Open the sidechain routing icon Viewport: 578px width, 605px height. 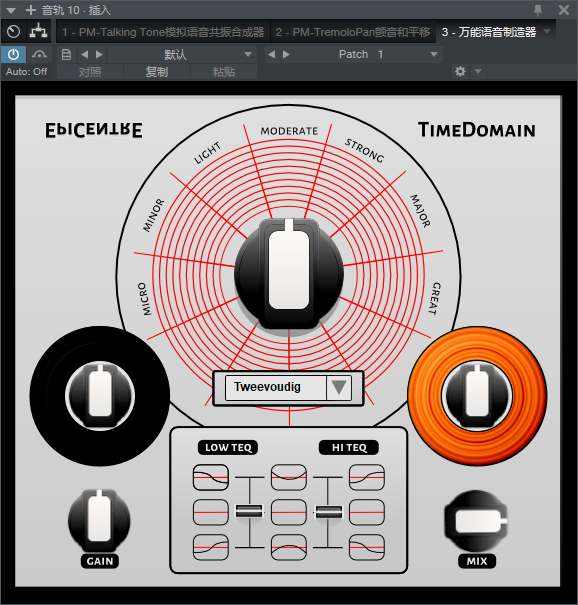click(39, 32)
